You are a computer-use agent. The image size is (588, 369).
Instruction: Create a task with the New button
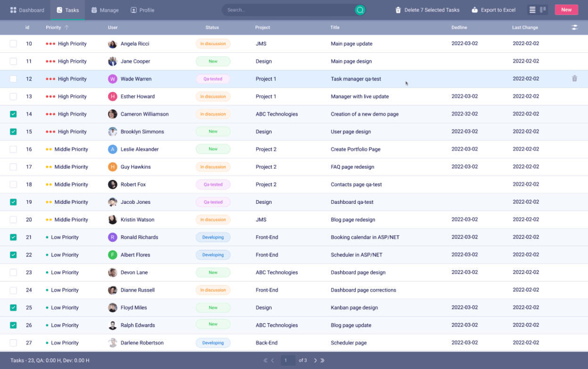coord(566,9)
